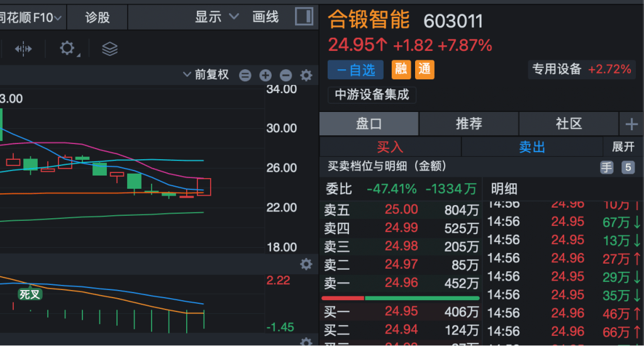Toggle the 手 unit switch in order book header
This screenshot has height=346, width=644.
point(606,167)
